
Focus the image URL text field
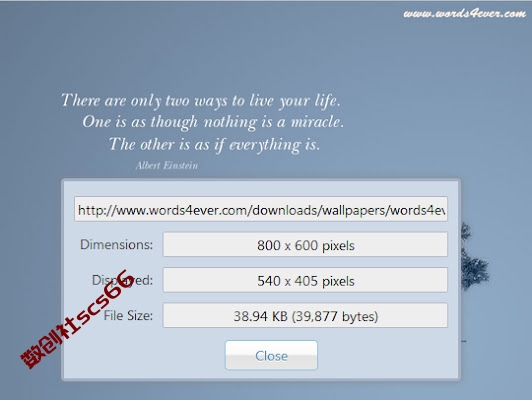261,209
